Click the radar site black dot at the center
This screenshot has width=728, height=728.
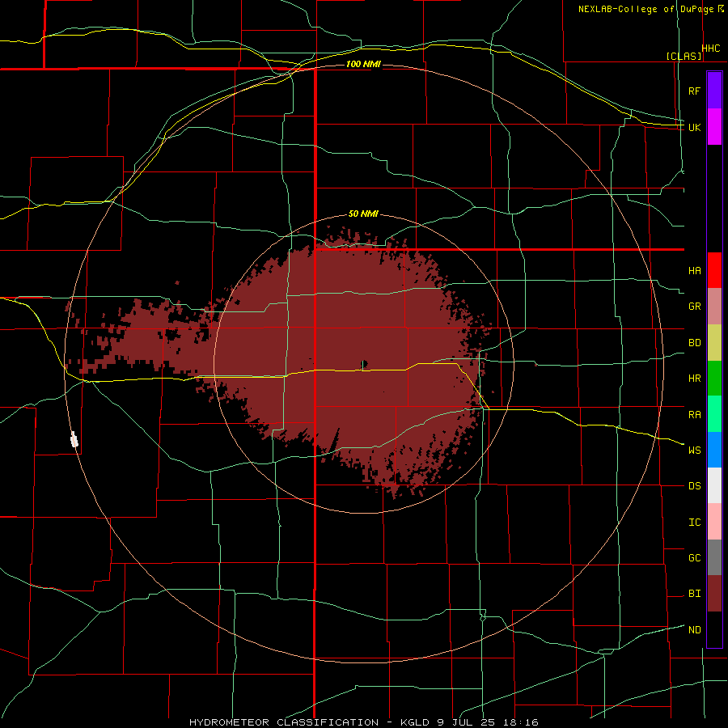[x=365, y=363]
